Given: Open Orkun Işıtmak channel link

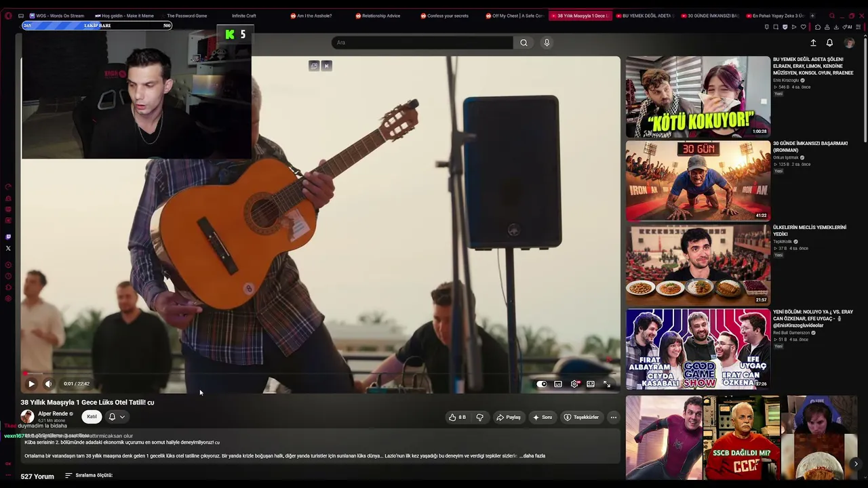Looking at the screenshot, I should point(786,157).
